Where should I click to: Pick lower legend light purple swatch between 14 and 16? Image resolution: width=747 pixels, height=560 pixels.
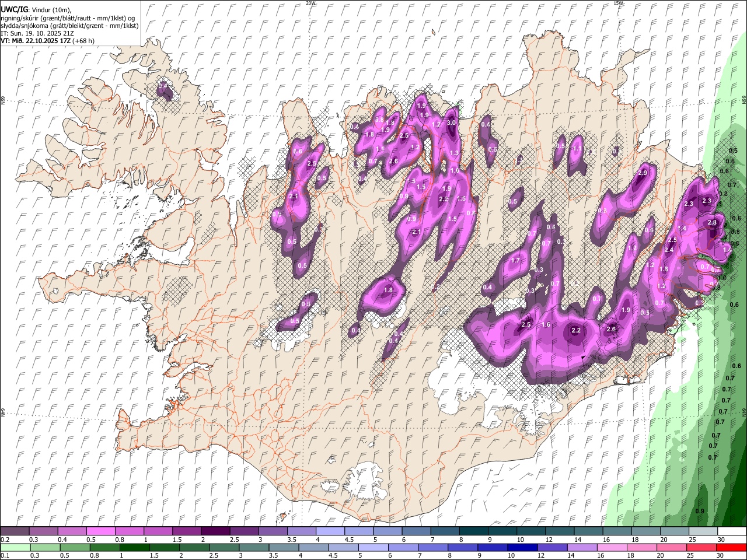(581, 547)
